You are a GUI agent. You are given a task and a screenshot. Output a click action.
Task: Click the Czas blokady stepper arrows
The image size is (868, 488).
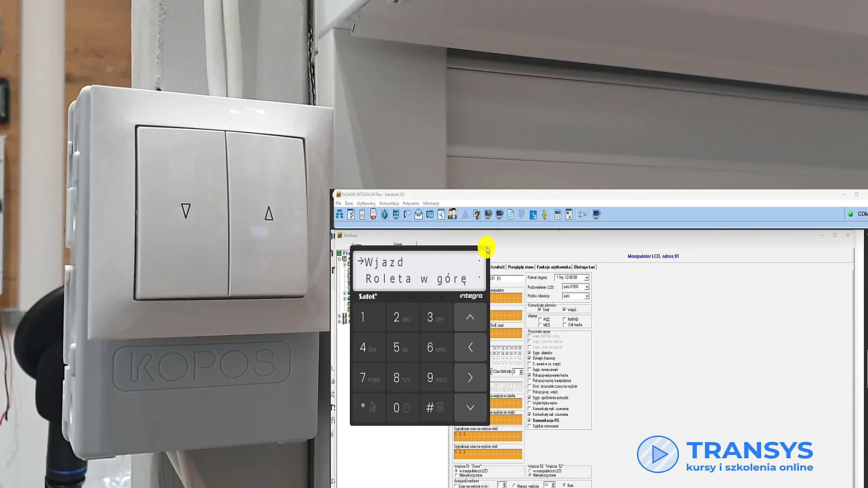521,372
